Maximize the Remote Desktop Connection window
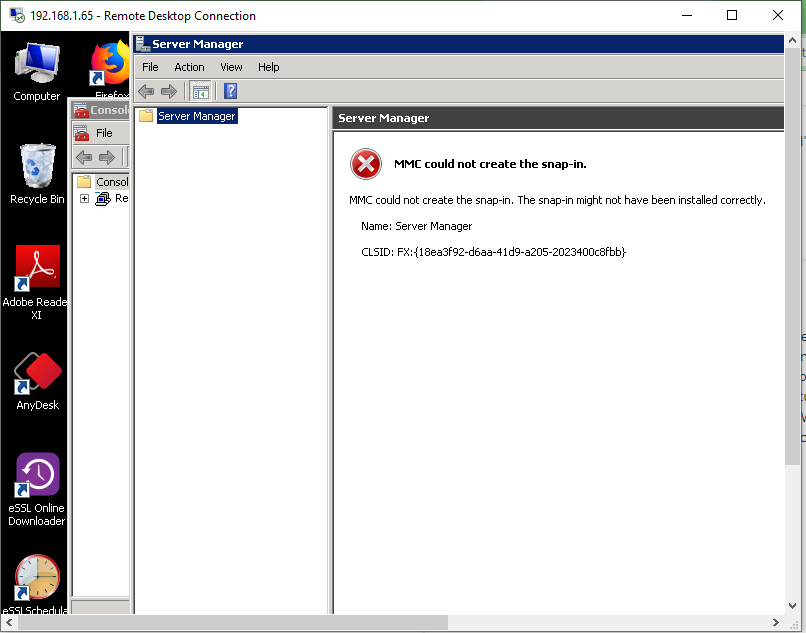The width and height of the screenshot is (806, 633). (x=732, y=15)
